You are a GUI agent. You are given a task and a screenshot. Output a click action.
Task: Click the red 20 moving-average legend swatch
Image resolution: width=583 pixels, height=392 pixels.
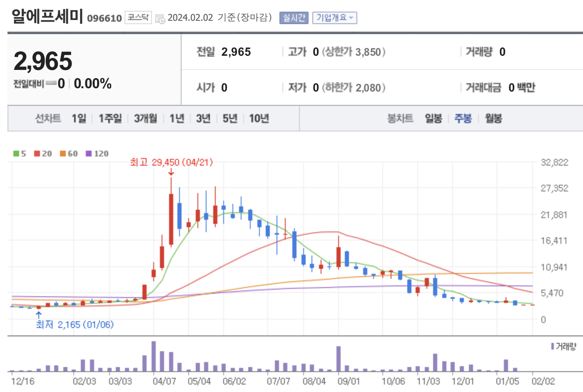(37, 154)
